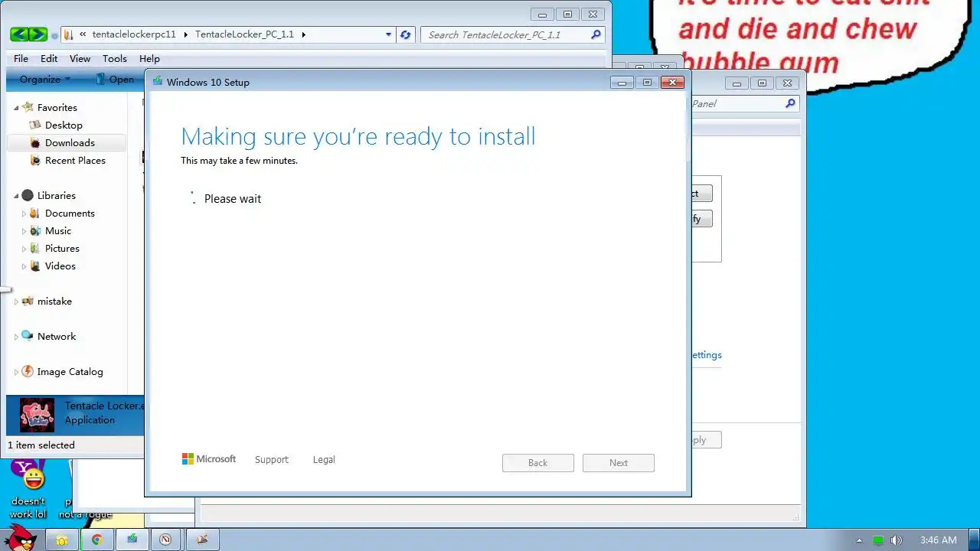Click the Show desktop strip
The width and height of the screenshot is (980, 551).
[x=975, y=540]
